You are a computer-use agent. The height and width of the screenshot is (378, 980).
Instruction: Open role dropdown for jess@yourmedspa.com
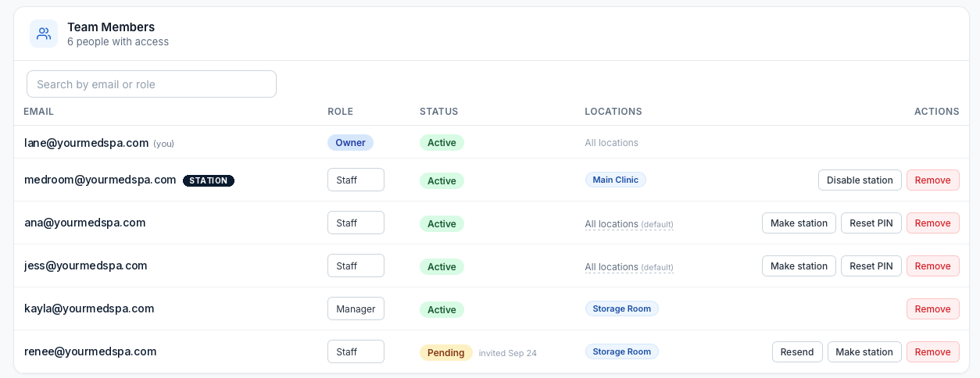(x=356, y=266)
